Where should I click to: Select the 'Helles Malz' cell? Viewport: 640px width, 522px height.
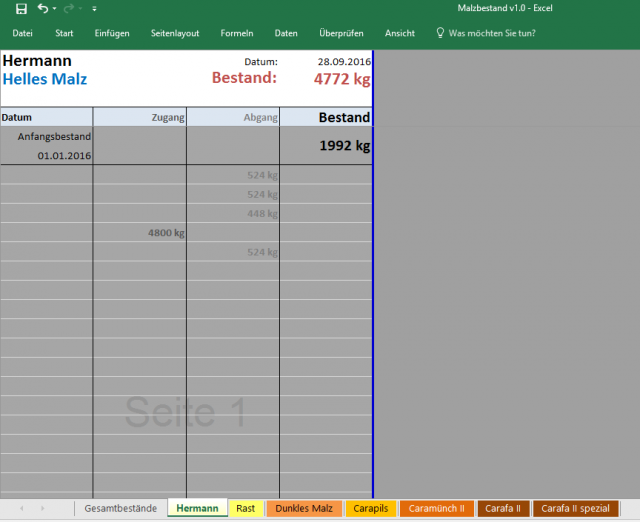(x=47, y=79)
